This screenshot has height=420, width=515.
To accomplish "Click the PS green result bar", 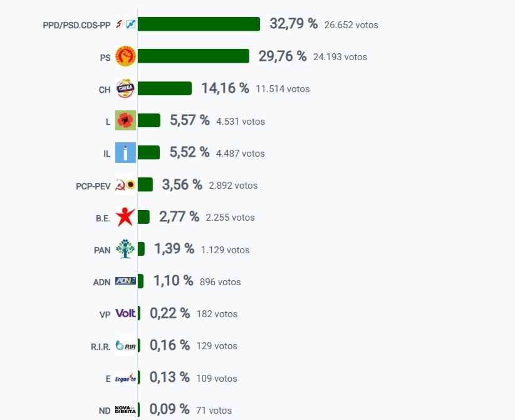I will click(194, 56).
